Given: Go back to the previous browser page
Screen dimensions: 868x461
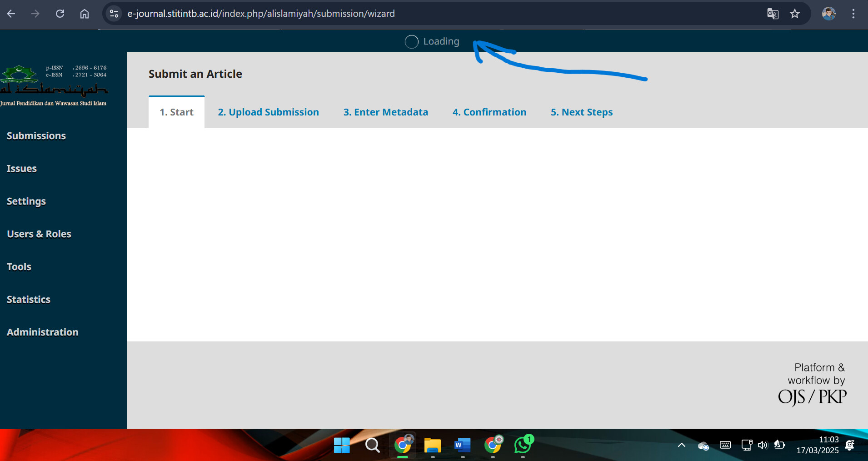Looking at the screenshot, I should [11, 14].
